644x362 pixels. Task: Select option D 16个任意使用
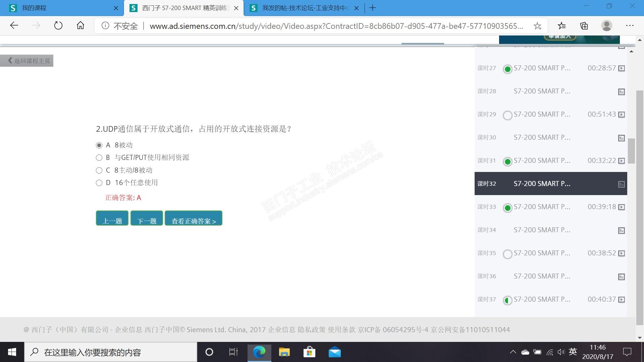(99, 183)
